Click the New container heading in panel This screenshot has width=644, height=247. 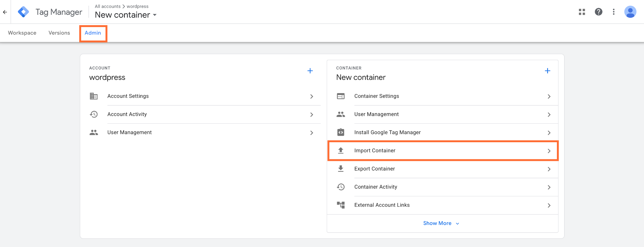pos(361,77)
